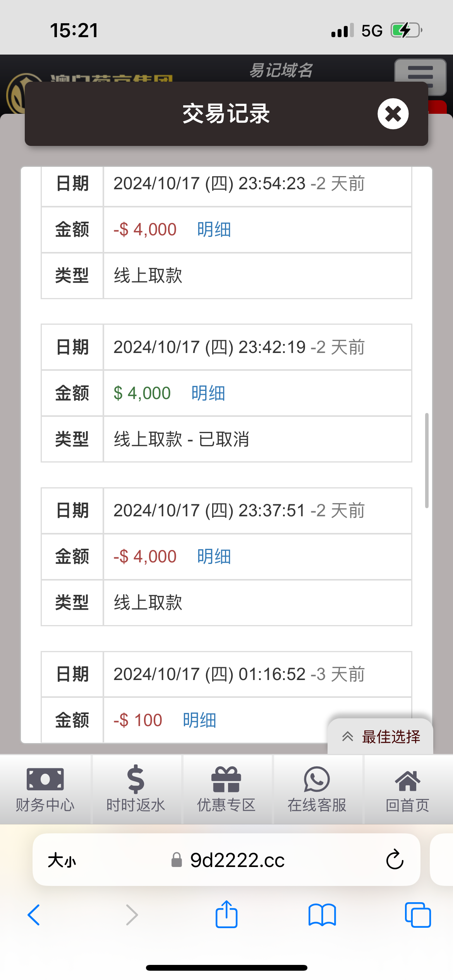Open Safari 大小 page settings menu
Image resolution: width=453 pixels, height=980 pixels.
click(62, 860)
